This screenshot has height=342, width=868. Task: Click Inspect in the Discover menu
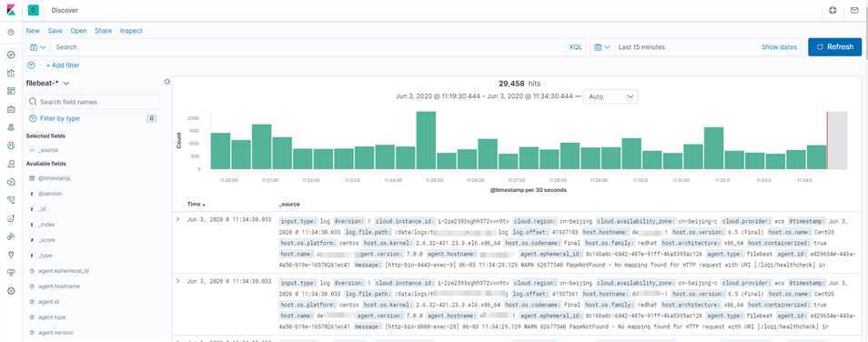point(131,31)
